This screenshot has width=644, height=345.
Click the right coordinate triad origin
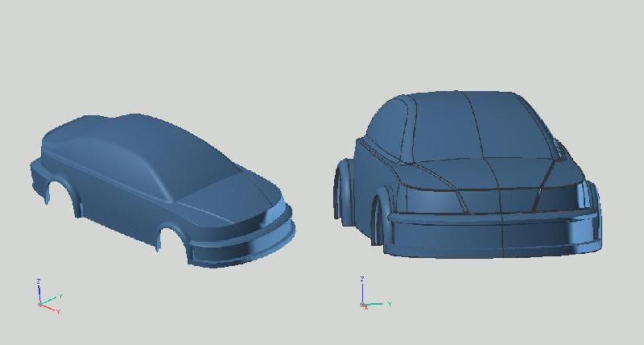click(364, 305)
